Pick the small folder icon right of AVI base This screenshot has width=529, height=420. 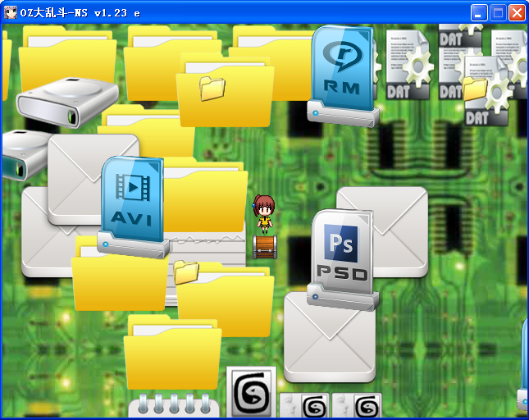(x=186, y=272)
